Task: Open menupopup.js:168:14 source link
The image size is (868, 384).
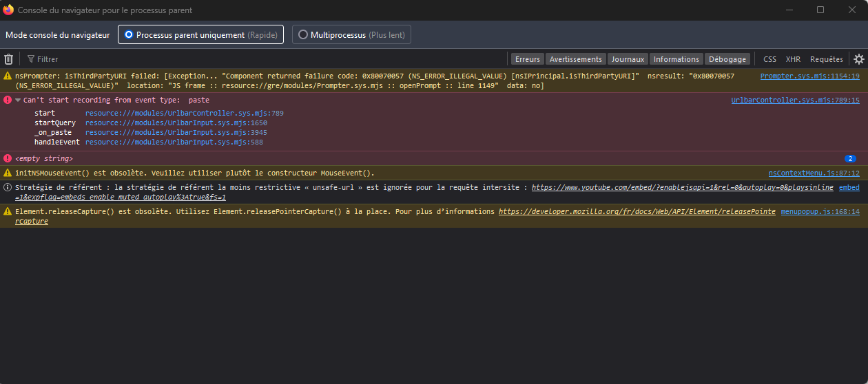Action: tap(820, 212)
